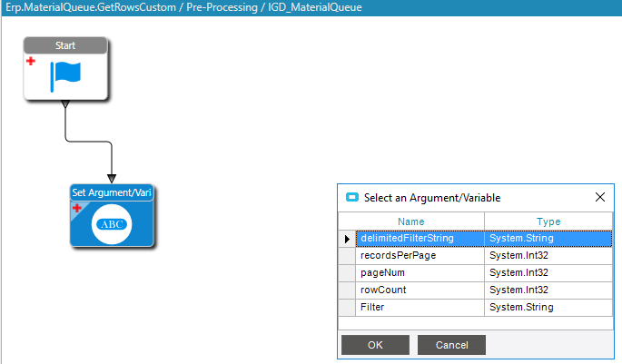Click System.Int32 type of rowCount
Viewport: 622px width, 364px height.
tap(548, 290)
